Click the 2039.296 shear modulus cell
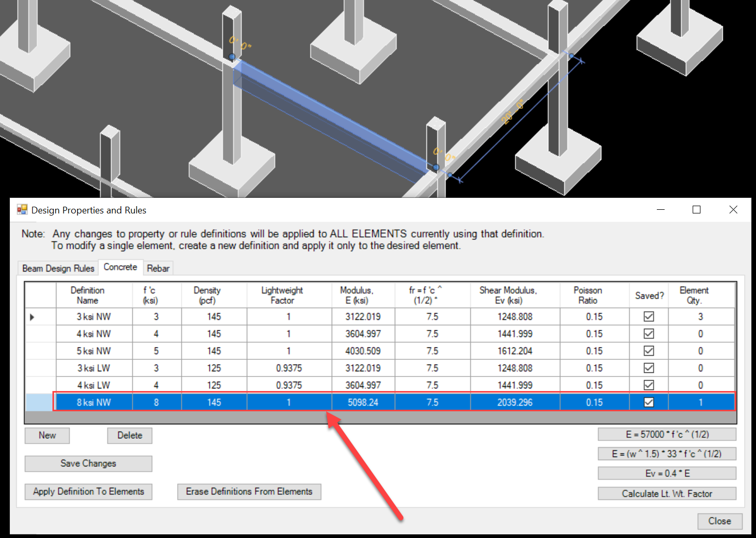The width and height of the screenshot is (756, 538). tap(515, 402)
